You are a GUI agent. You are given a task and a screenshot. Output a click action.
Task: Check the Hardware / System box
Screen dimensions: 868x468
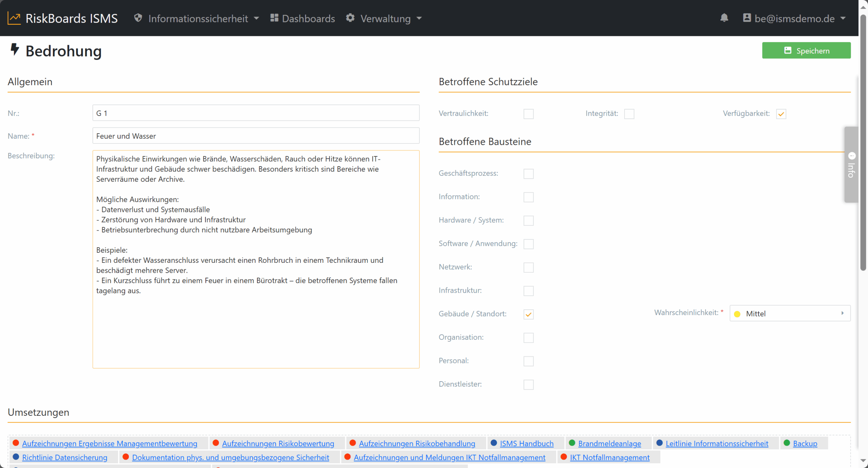pyautogui.click(x=528, y=220)
